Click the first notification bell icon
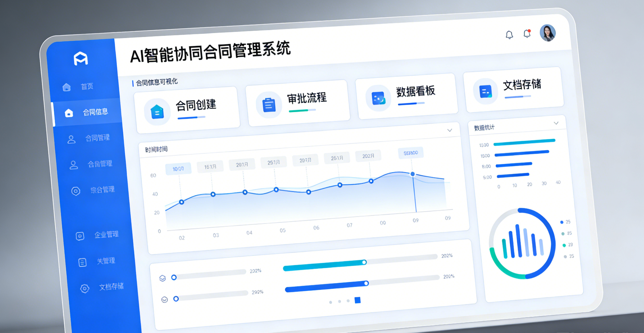 tap(509, 35)
